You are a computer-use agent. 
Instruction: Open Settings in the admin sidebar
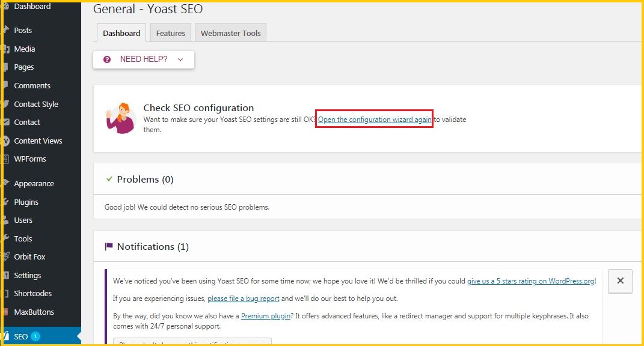[x=27, y=275]
